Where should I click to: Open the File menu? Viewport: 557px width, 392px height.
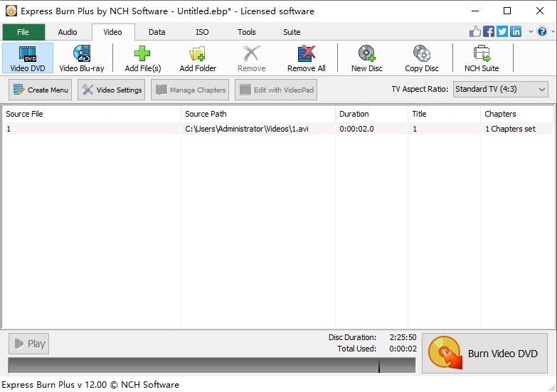[x=23, y=32]
